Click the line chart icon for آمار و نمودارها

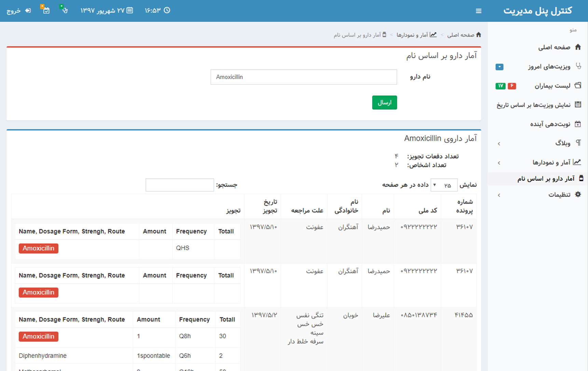pos(578,162)
